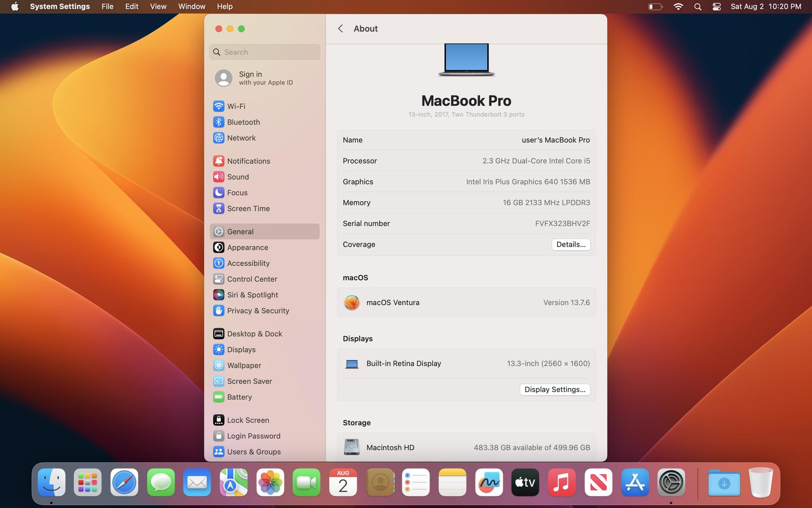Launch Music from the Dock

point(562,482)
